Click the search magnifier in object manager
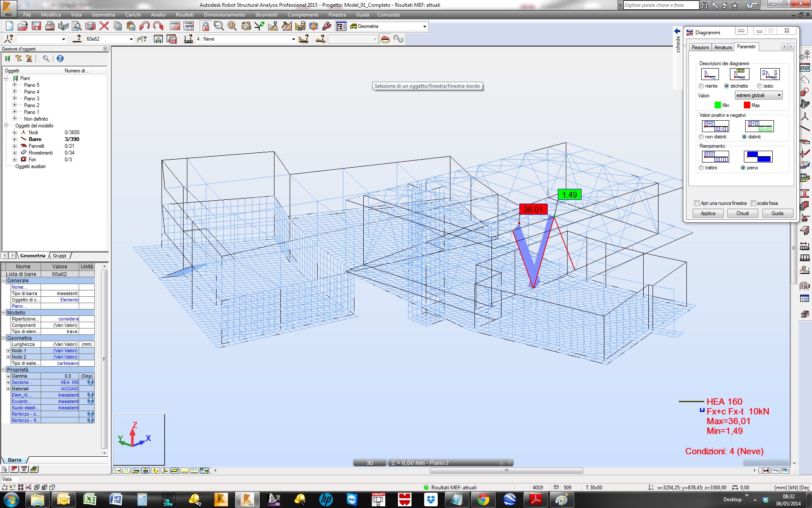The height and width of the screenshot is (508, 812). [46, 58]
